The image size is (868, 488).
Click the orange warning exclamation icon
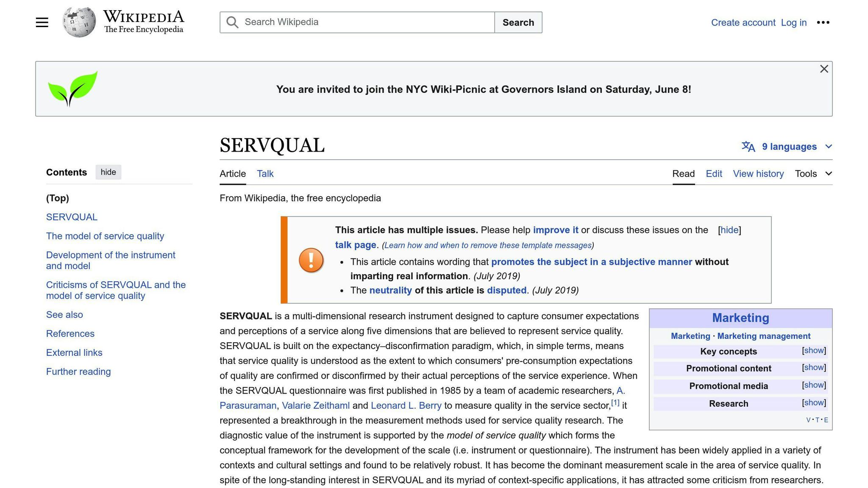click(x=311, y=260)
